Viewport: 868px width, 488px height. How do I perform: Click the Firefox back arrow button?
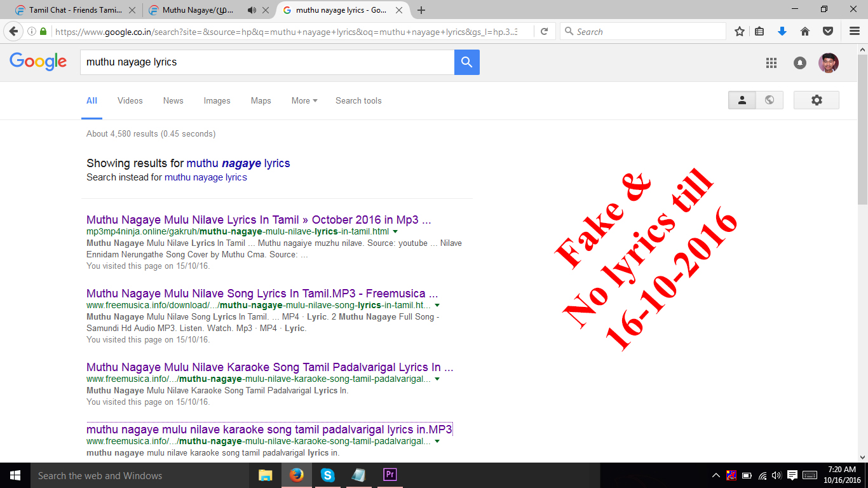click(13, 31)
